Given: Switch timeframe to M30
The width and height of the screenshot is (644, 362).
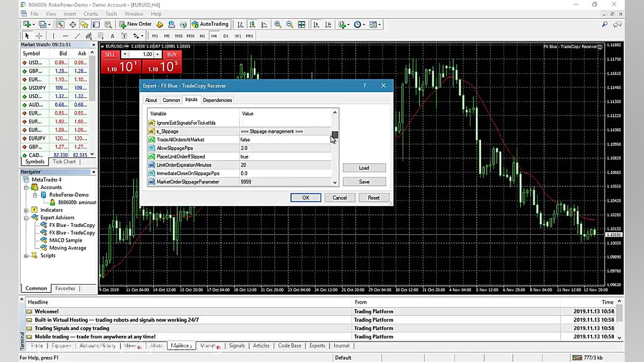Looking at the screenshot, I should pyautogui.click(x=191, y=36).
